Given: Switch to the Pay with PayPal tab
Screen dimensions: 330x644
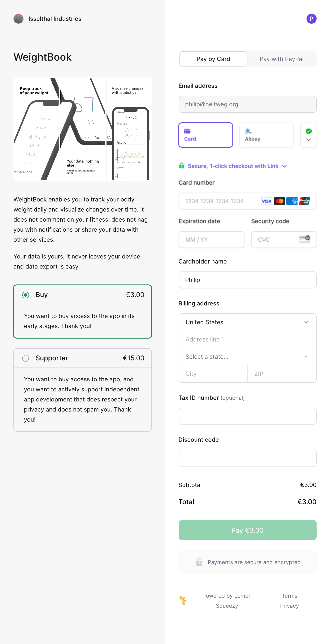Looking at the screenshot, I should 282,59.
